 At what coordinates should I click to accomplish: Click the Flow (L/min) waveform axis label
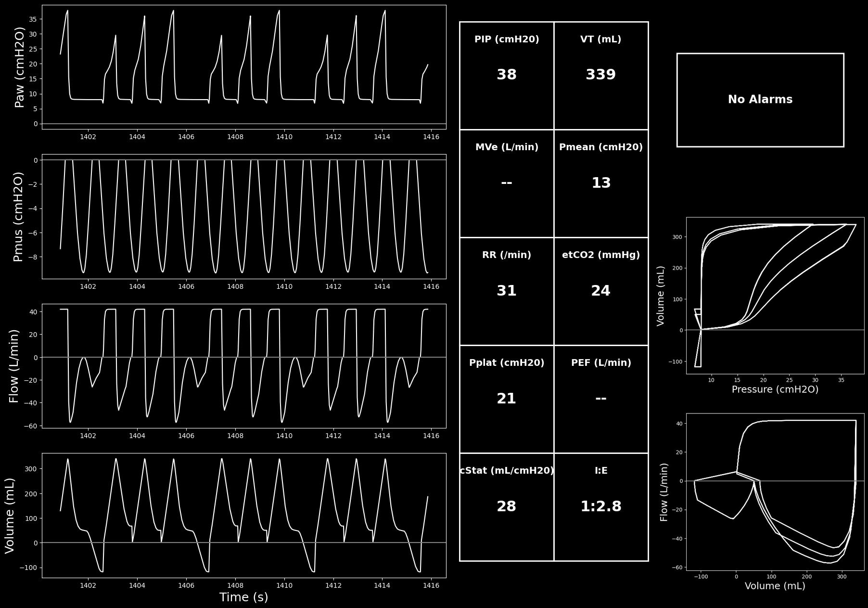tap(14, 366)
